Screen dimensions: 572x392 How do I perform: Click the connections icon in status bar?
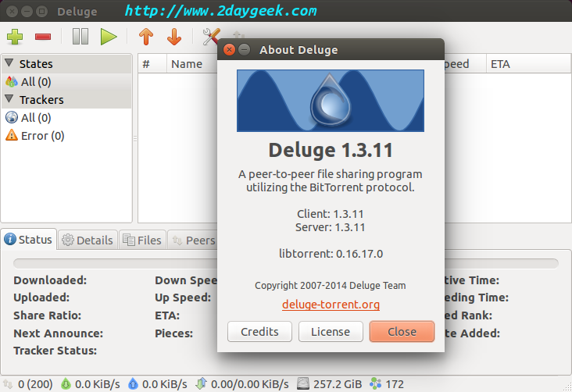(x=8, y=384)
